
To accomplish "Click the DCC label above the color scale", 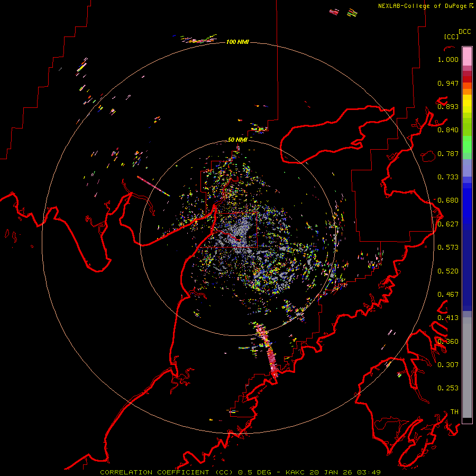I will (x=465, y=32).
